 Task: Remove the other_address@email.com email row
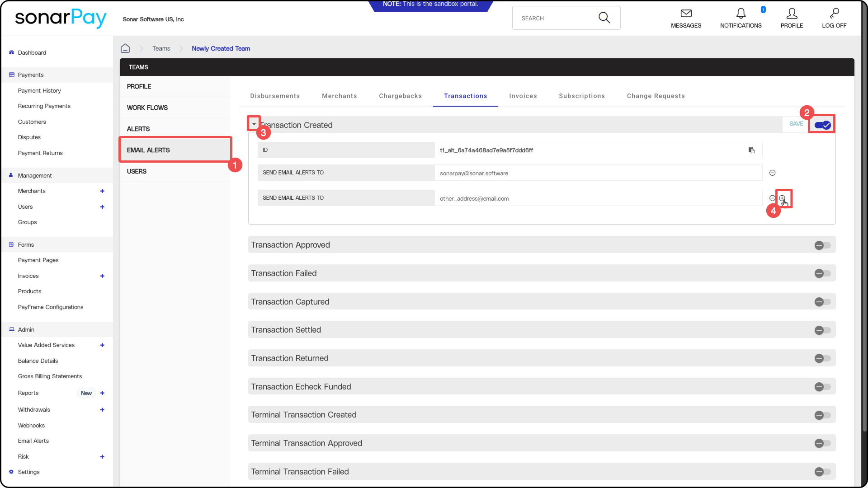tap(772, 198)
